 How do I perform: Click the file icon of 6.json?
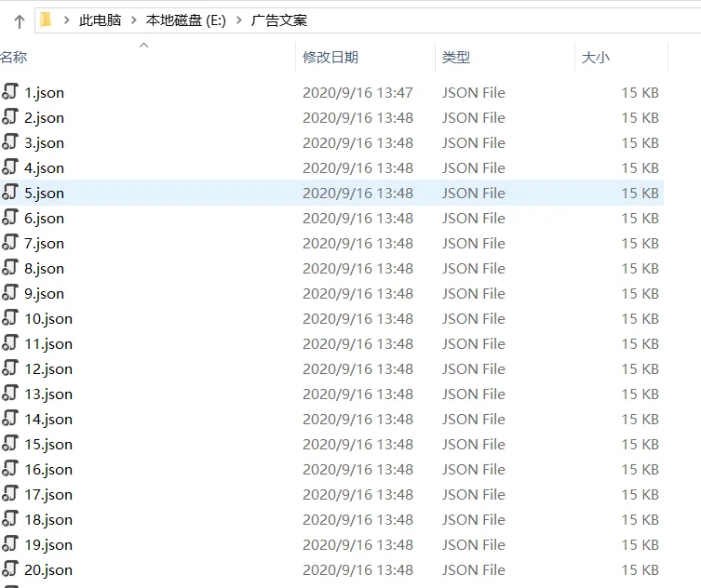pyautogui.click(x=10, y=217)
